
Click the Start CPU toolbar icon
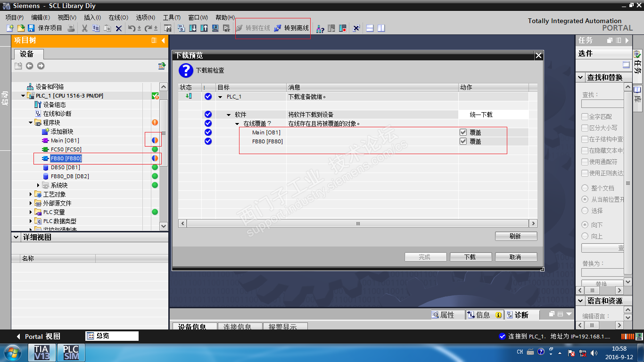(x=331, y=28)
